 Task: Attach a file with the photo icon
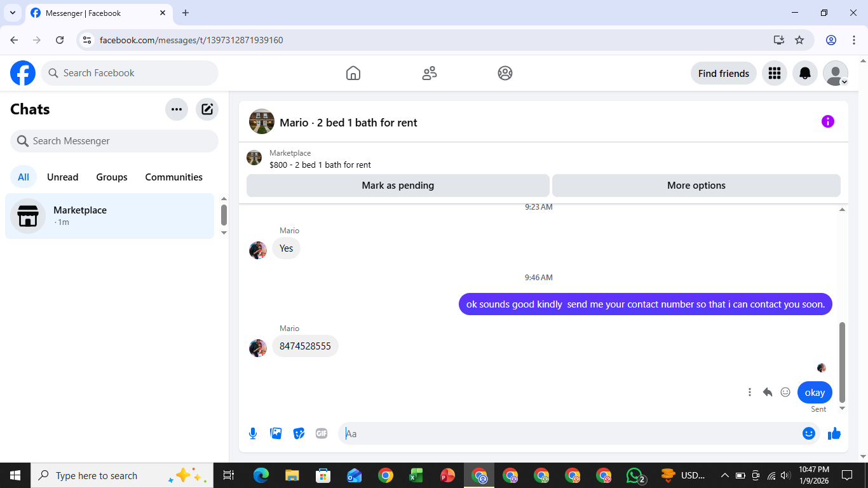coord(276,433)
